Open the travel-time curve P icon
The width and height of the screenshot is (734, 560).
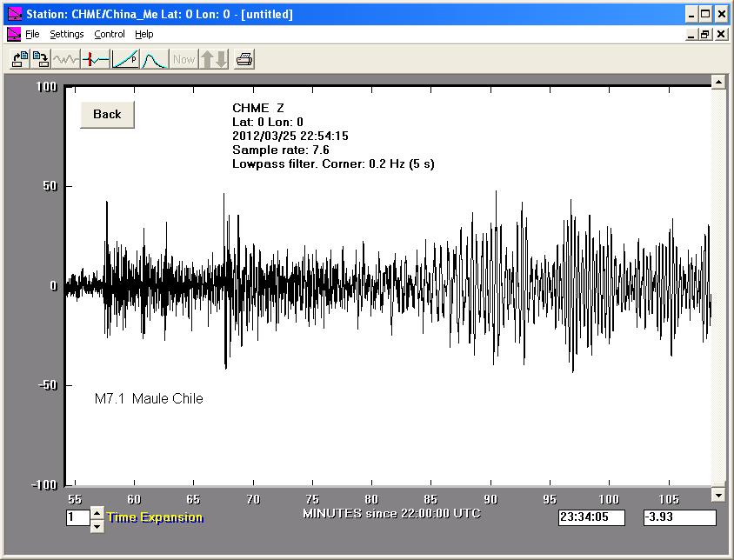(x=125, y=59)
